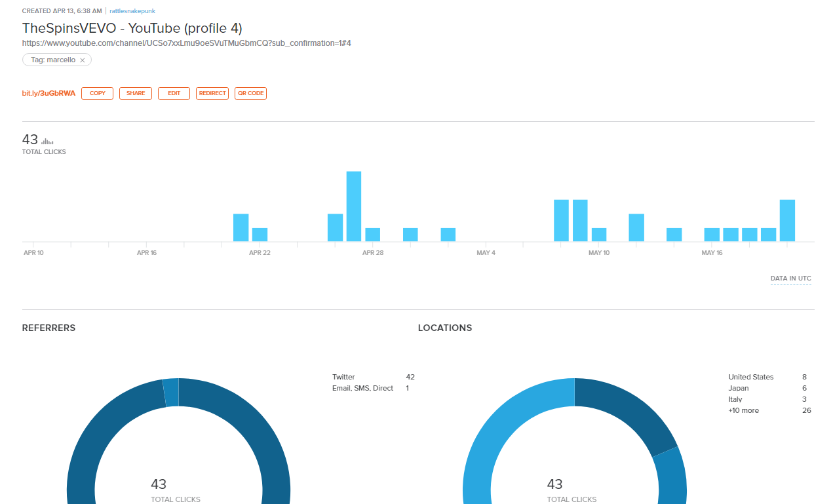The height and width of the screenshot is (504, 833).
Task: Open the SHARE options
Action: [136, 94]
